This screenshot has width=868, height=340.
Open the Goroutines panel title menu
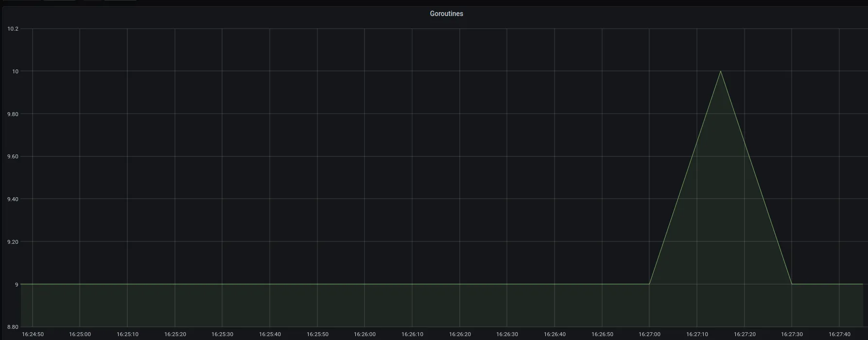click(x=446, y=14)
